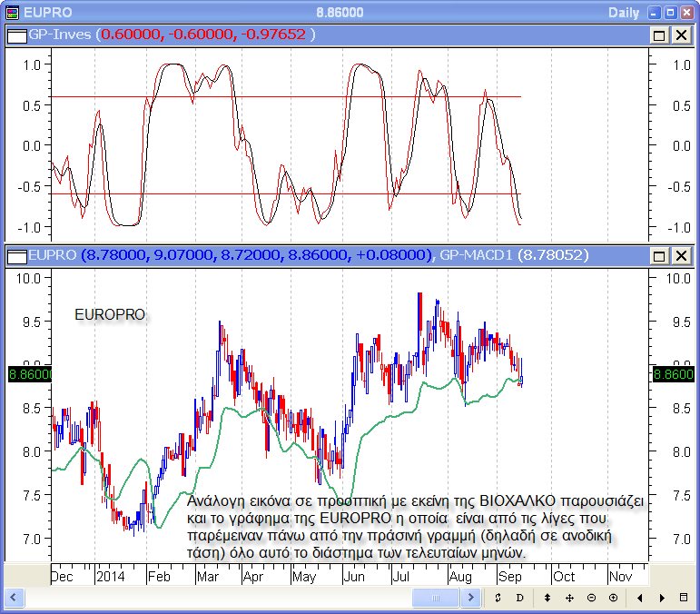700x614 pixels.
Task: Close the EUPRO price pane
Action: (x=679, y=256)
